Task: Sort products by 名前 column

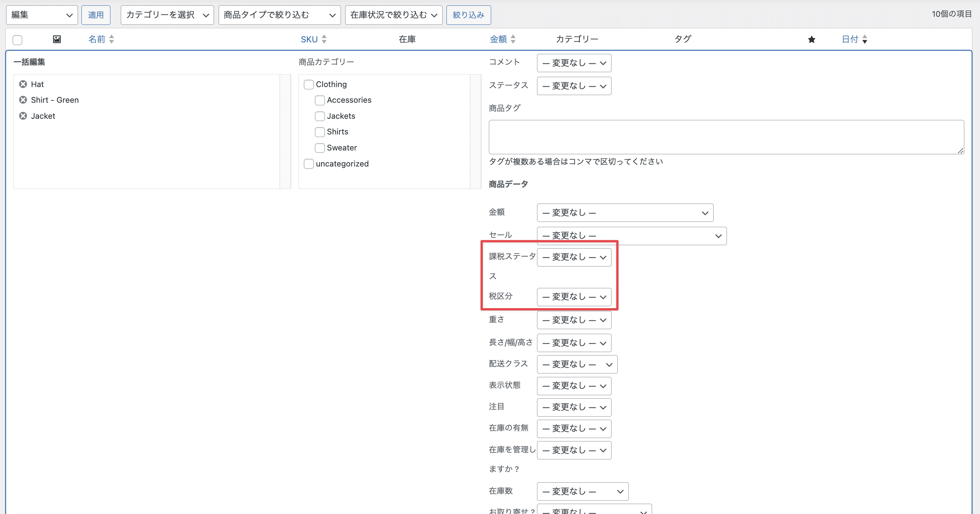Action: [x=101, y=39]
